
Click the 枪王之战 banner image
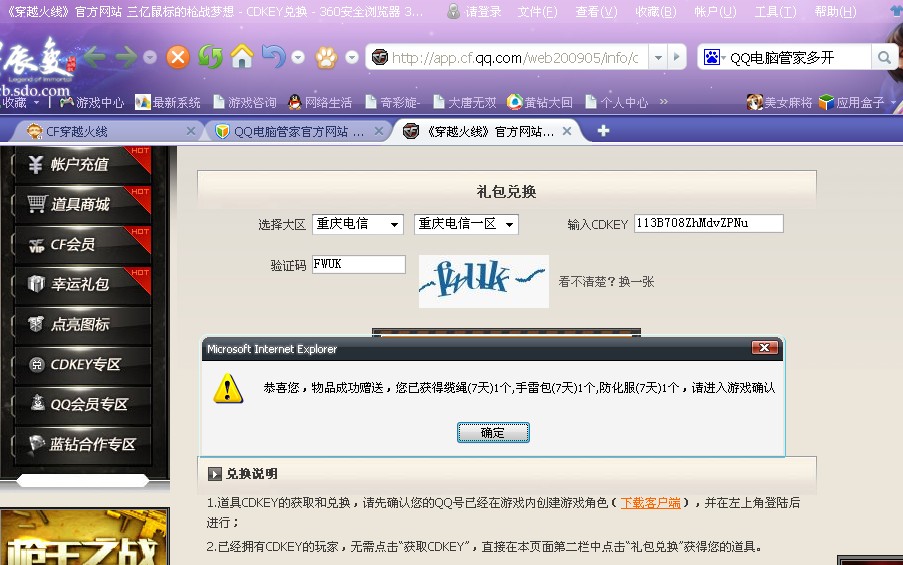[85, 536]
